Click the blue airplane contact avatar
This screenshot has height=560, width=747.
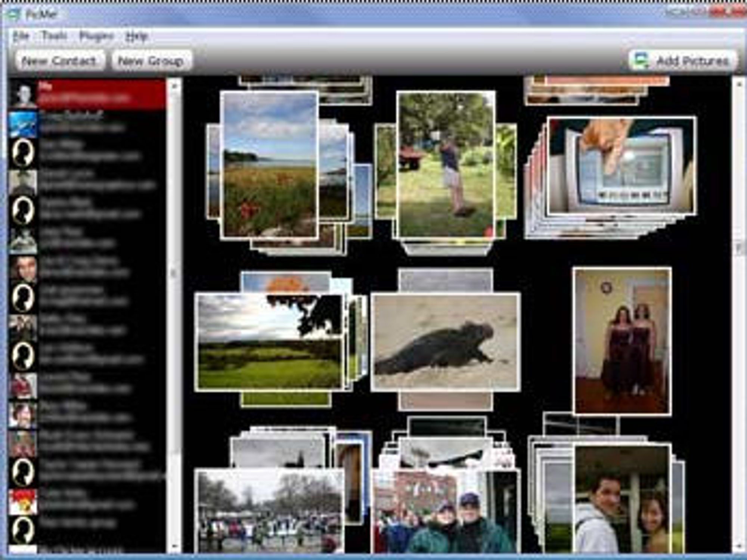click(23, 124)
